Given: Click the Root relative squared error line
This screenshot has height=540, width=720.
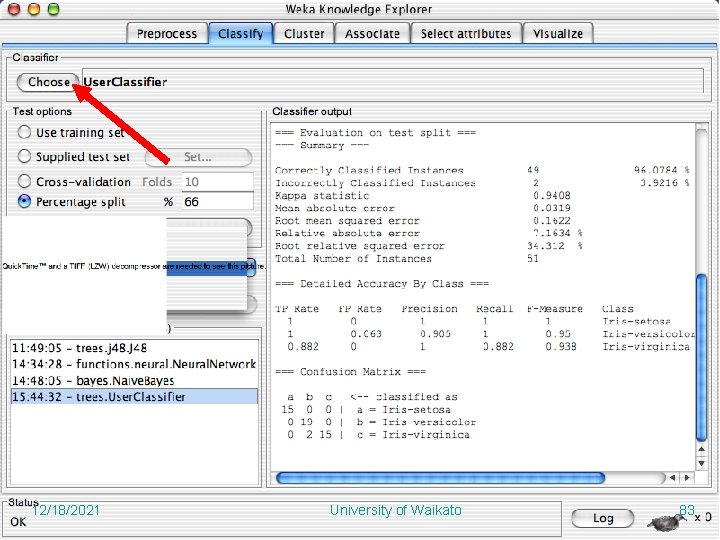Looking at the screenshot, I should pyautogui.click(x=429, y=246).
